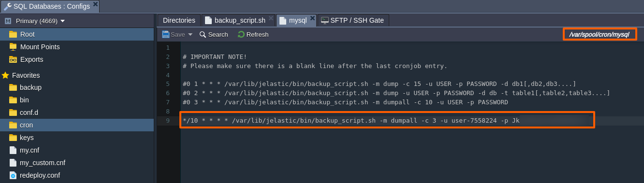Screen dimensions: 644x183
Task: Open the my.cnf file
Action: pyautogui.click(x=29, y=150)
